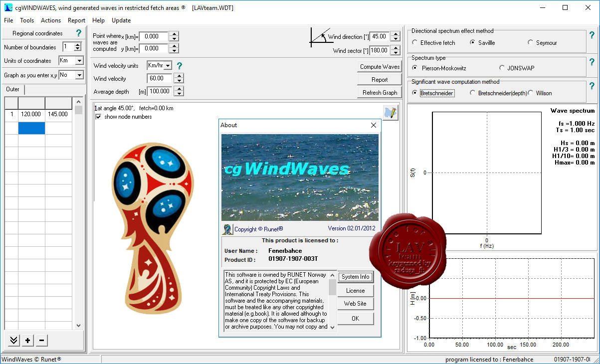Click the x [km] input field
600x364 pixels.
pyautogui.click(x=154, y=36)
